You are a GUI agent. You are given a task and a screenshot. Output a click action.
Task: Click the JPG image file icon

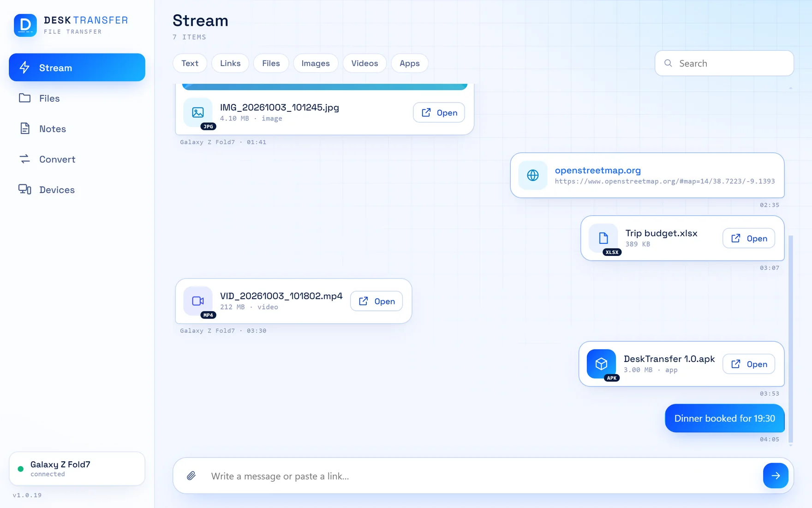[198, 112]
